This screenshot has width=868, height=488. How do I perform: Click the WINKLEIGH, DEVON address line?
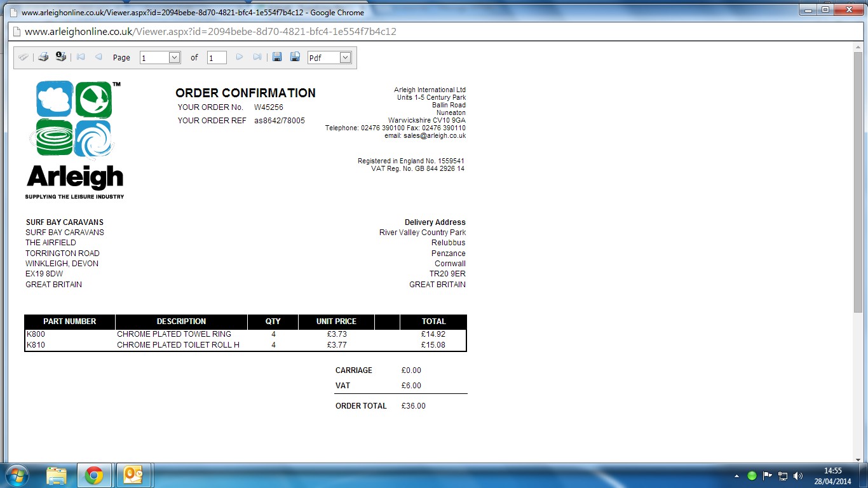[62, 264]
